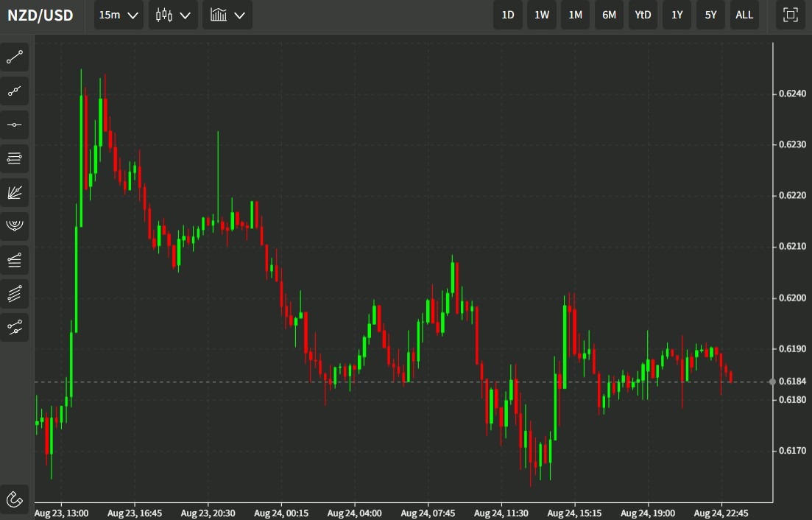Click the Aug 24, 11:30 time label

pyautogui.click(x=501, y=513)
